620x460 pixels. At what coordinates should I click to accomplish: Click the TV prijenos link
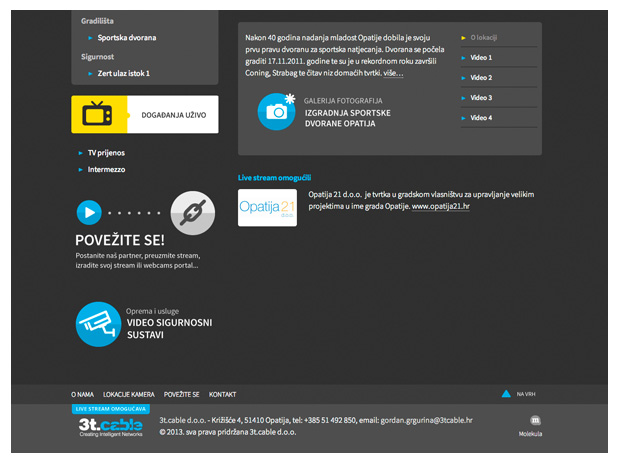click(106, 153)
